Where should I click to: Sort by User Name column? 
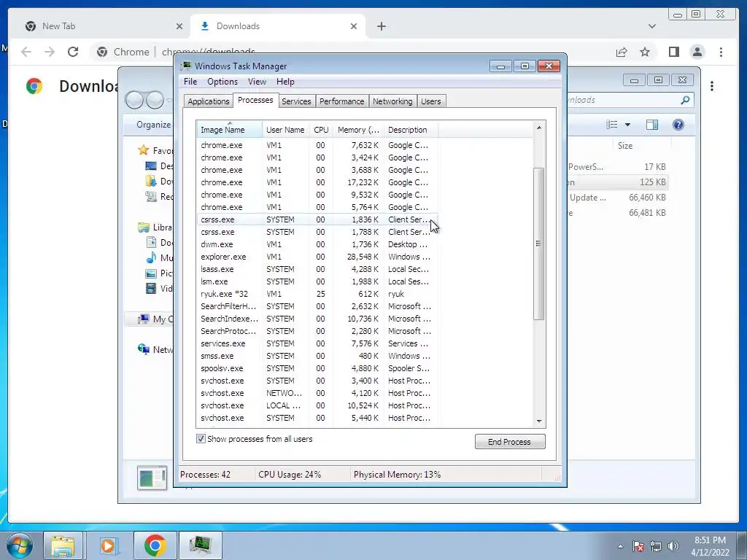[x=285, y=130]
